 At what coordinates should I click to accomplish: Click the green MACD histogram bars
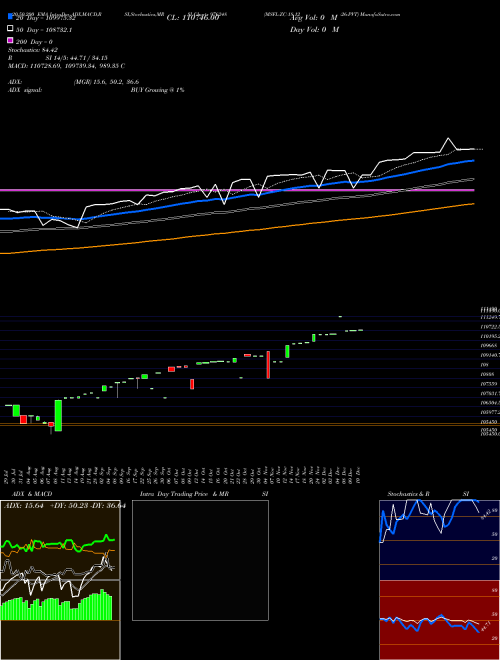coord(57,605)
